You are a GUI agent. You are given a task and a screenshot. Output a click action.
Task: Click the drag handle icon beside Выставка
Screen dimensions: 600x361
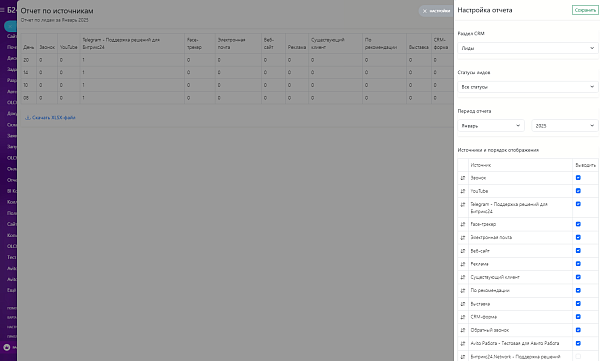point(463,304)
